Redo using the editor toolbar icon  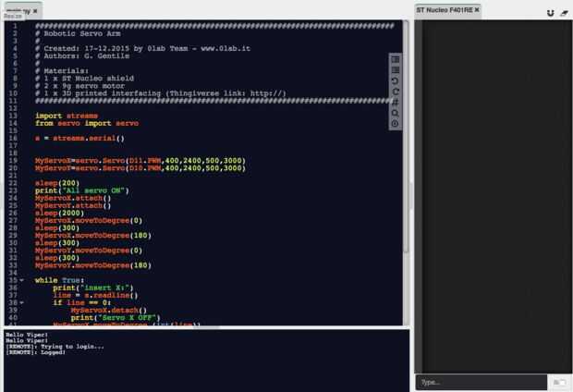395,92
